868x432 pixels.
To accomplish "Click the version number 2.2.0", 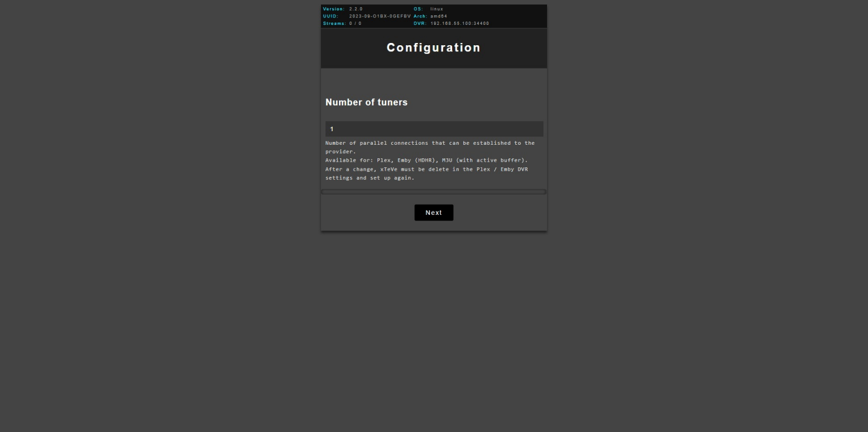I will click(356, 9).
